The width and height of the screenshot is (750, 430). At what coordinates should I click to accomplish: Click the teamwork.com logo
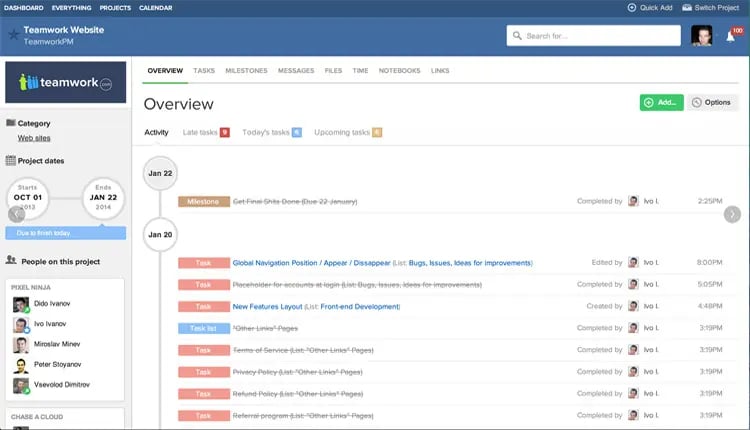[x=66, y=82]
